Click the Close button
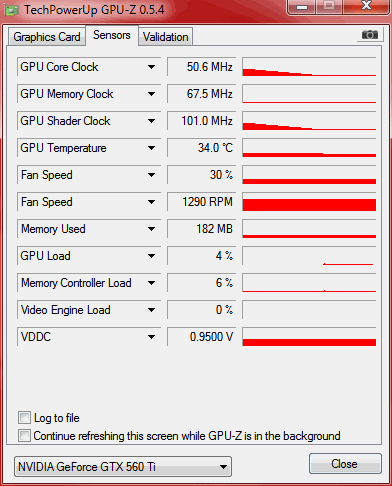Viewport: 392px width, 486px height. point(345,464)
